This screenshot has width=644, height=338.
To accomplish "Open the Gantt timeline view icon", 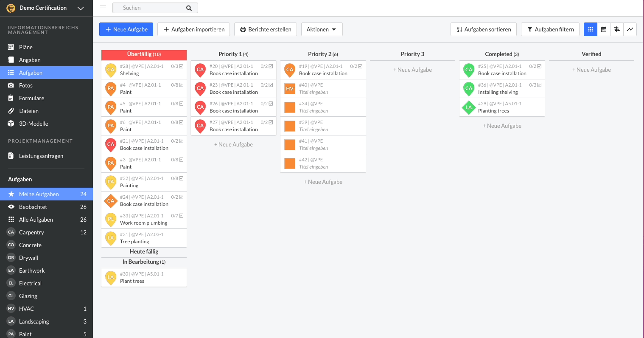I will (617, 29).
